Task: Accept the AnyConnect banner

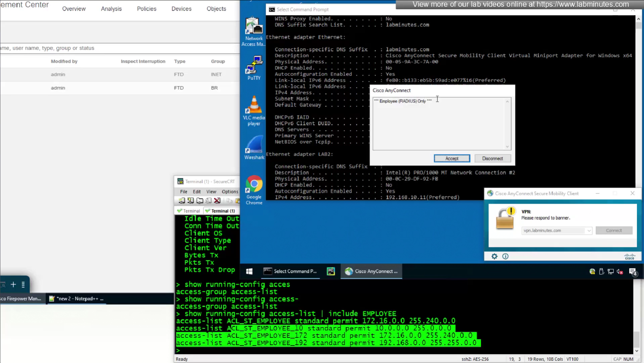Action: [x=452, y=158]
